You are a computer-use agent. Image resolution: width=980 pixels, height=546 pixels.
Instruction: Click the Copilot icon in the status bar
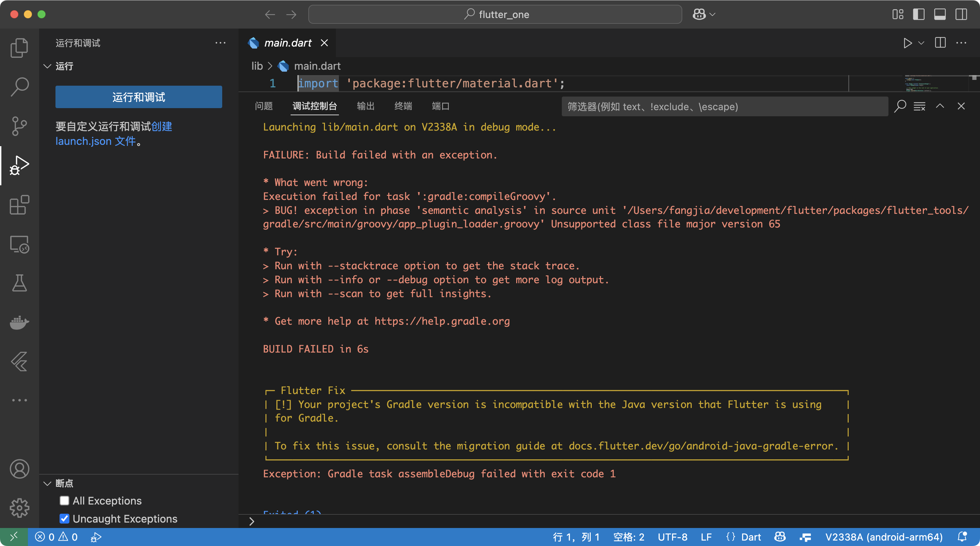coord(779,537)
